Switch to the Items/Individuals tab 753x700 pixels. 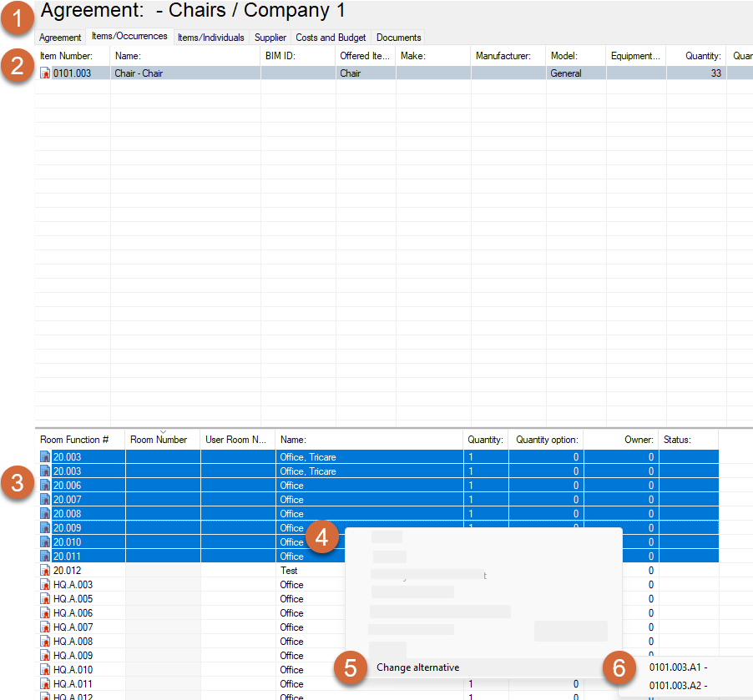point(210,38)
